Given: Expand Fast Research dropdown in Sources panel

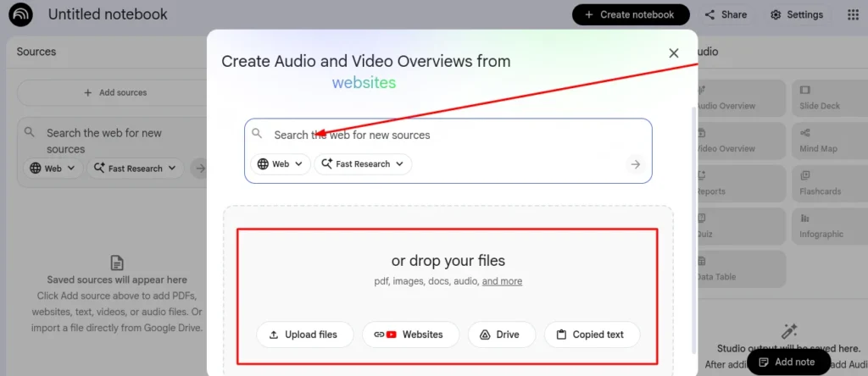Looking at the screenshot, I should coord(135,169).
